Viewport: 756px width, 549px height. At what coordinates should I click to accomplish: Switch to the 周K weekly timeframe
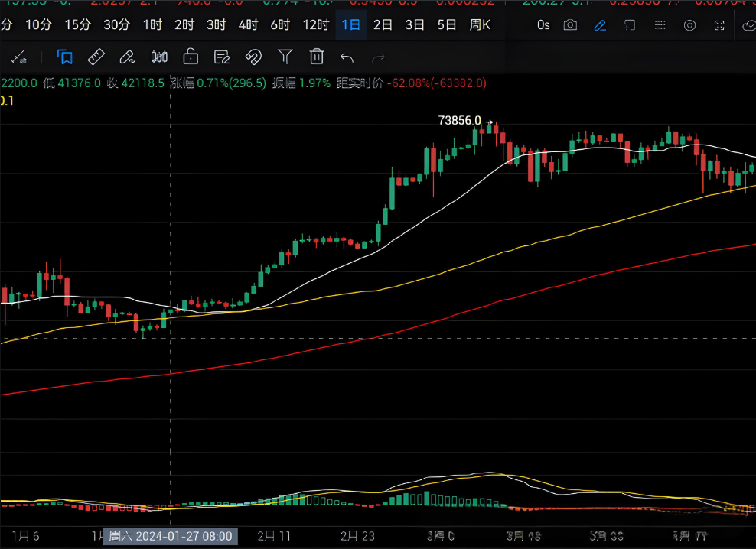tap(480, 25)
